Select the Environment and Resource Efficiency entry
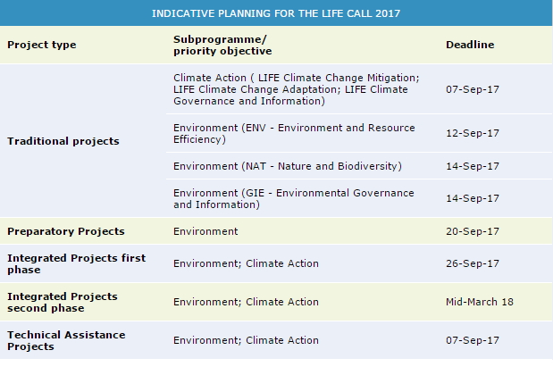 [294, 134]
